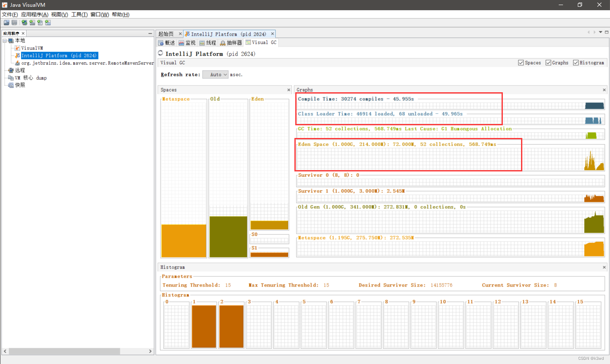
Task: Click the Old Gen usage graph
Action: point(450,221)
